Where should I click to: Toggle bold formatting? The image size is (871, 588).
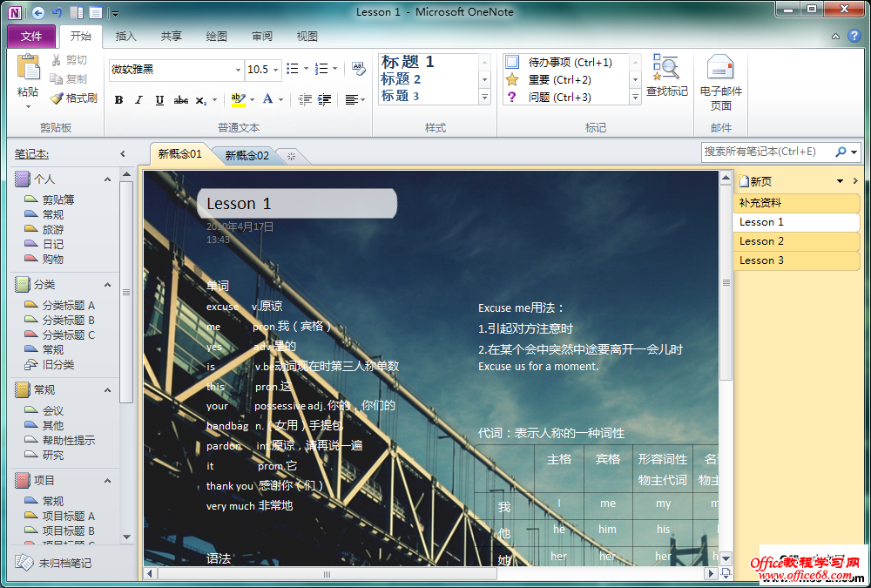click(118, 100)
